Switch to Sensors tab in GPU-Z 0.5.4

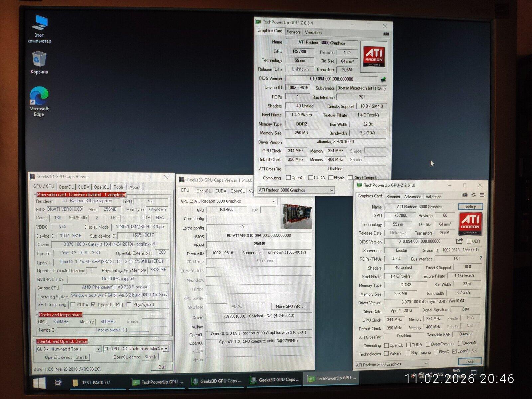(x=294, y=32)
